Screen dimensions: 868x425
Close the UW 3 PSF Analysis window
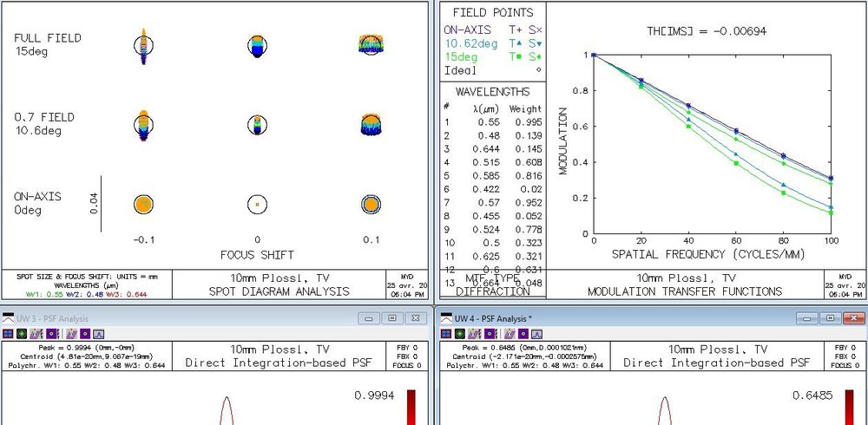[416, 318]
